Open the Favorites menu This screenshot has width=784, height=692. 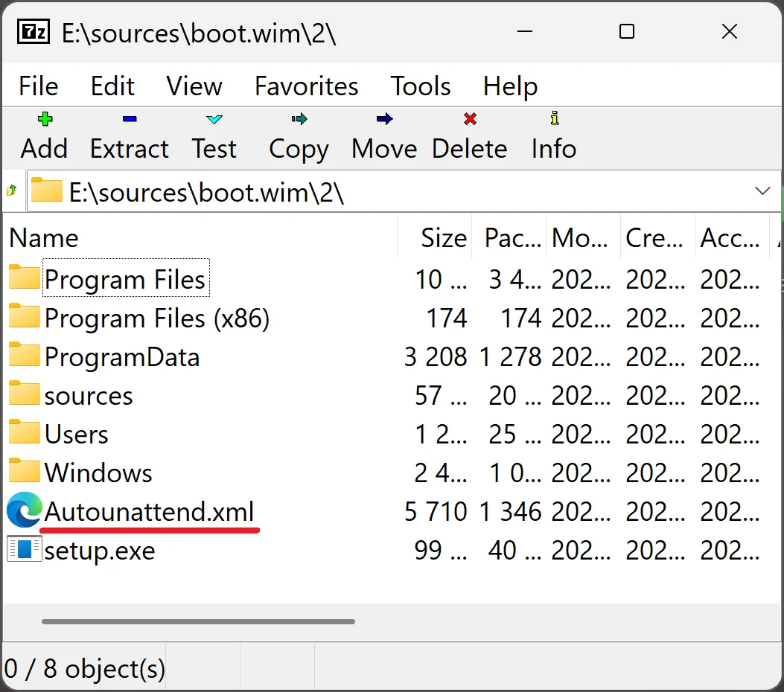(x=307, y=86)
